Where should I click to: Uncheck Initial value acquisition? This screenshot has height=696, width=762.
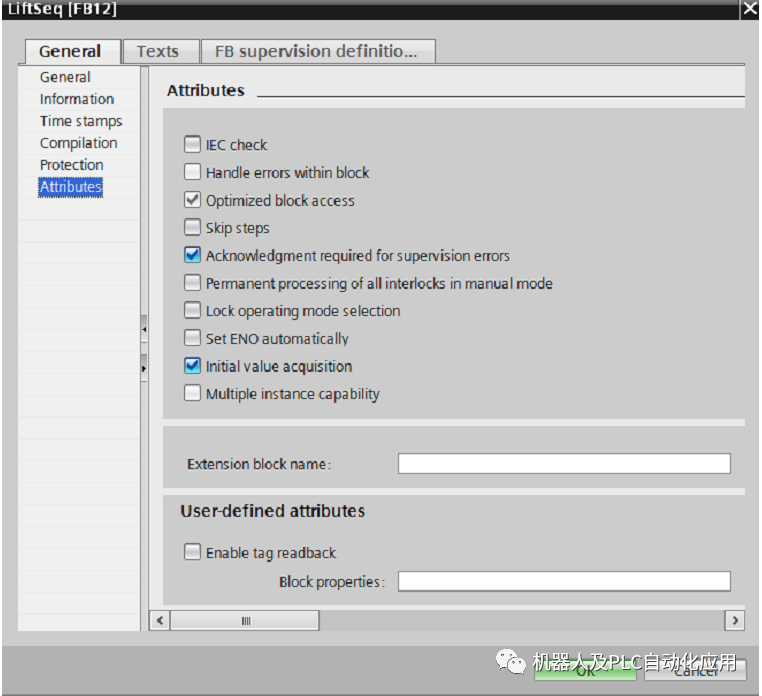coord(192,365)
